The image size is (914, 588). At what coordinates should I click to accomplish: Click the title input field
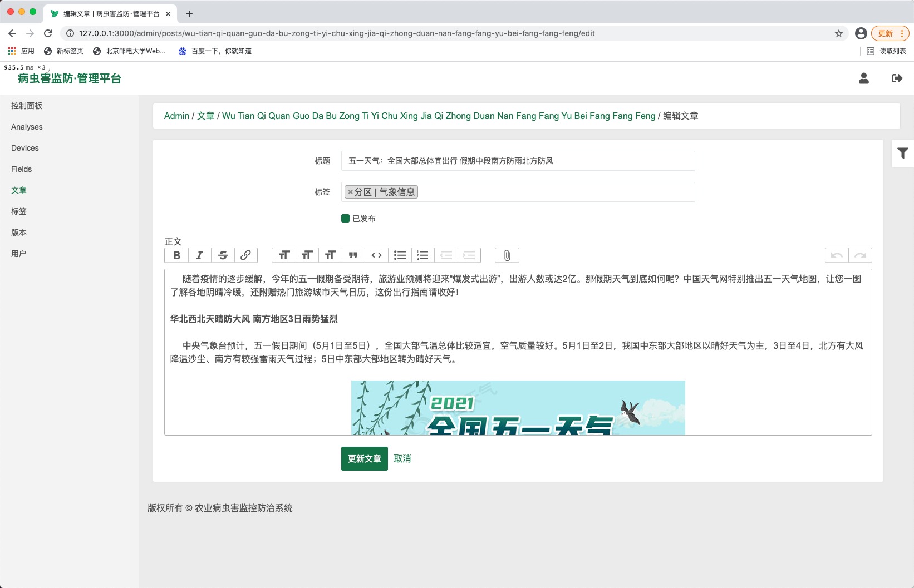518,161
